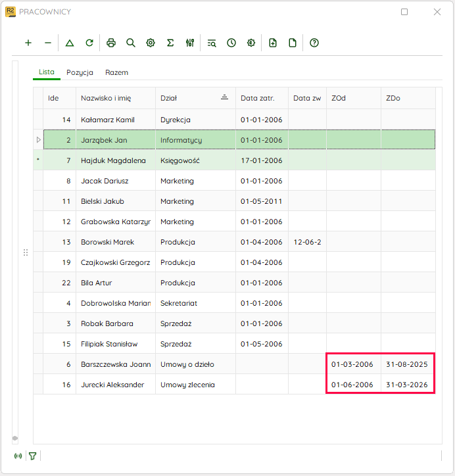Select Borowski Marek row
The height and width of the screenshot is (476, 455).
click(234, 242)
